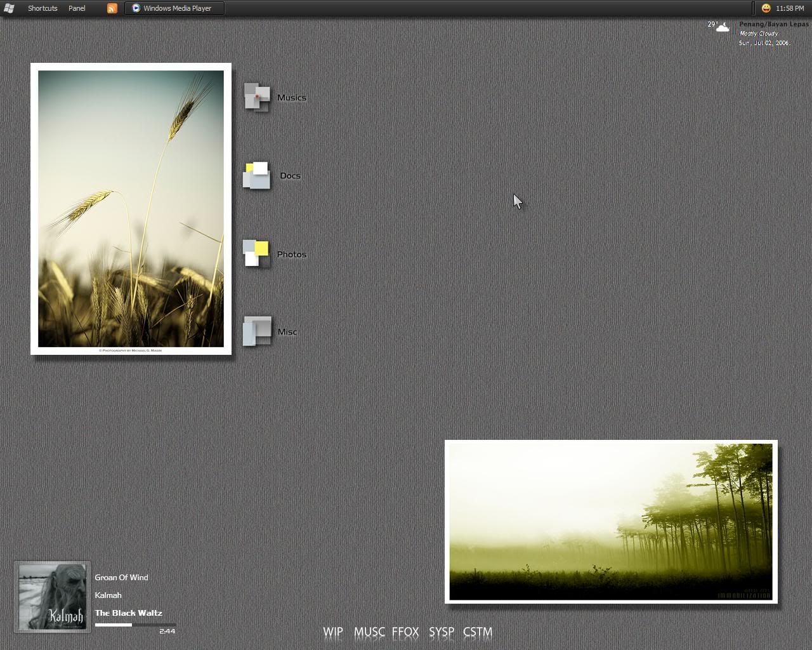Click the wheat field photo

pyautogui.click(x=131, y=209)
